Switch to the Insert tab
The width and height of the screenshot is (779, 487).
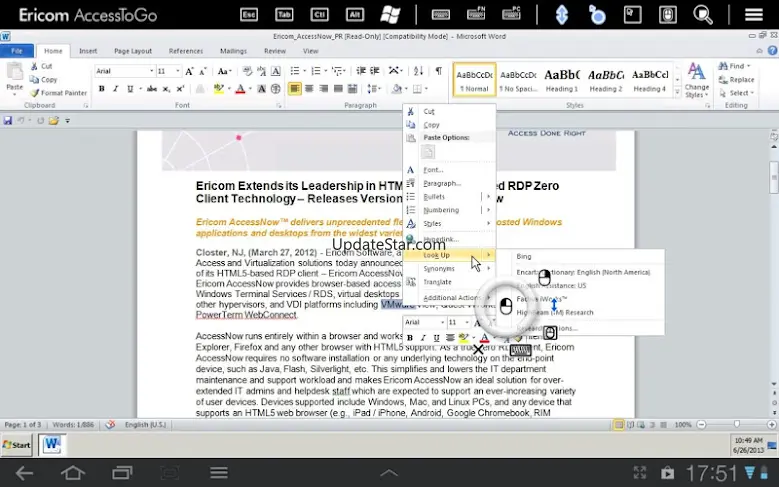coord(88,51)
